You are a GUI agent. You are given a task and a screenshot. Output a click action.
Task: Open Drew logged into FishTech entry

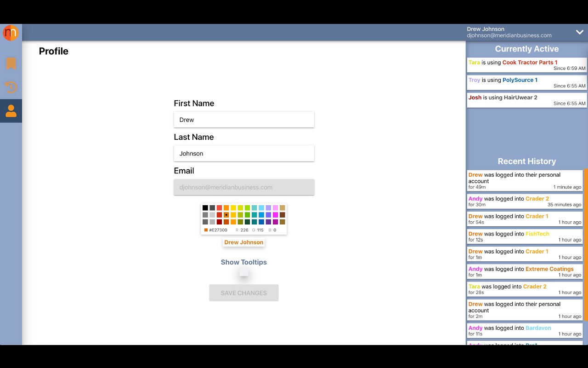click(x=525, y=236)
